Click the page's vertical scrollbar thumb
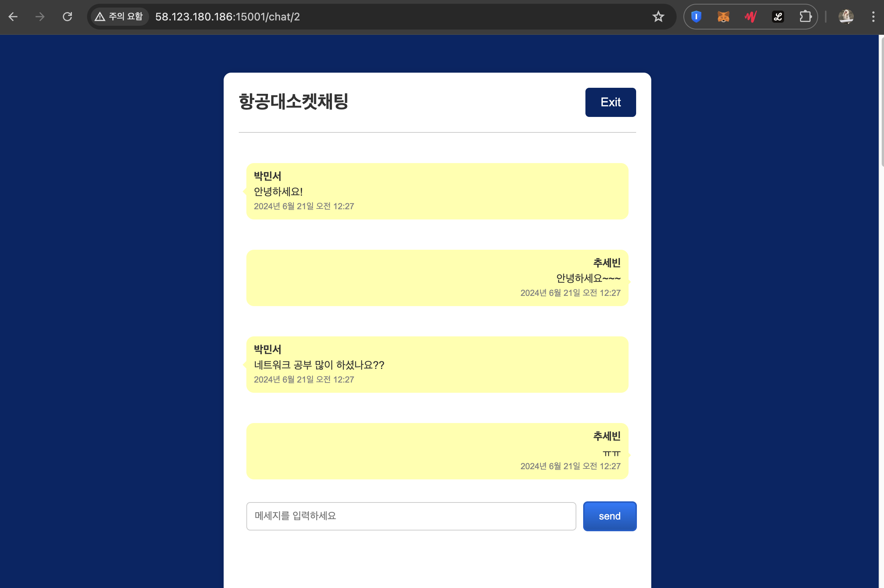The image size is (884, 588). click(881, 102)
